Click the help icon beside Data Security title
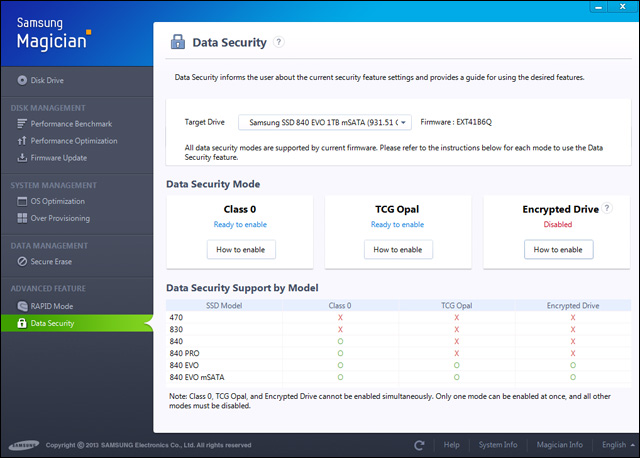640x458 pixels. [279, 42]
